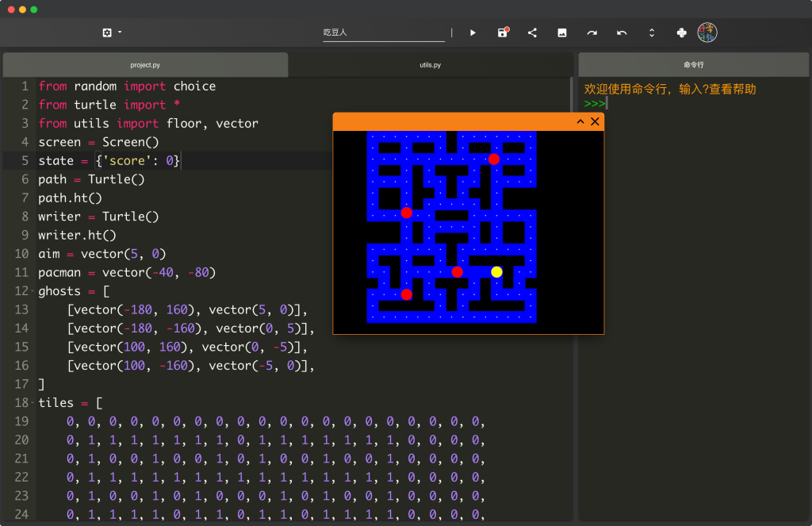This screenshot has height=526, width=812.
Task: Click the yellow Pacman in the game
Action: 496,272
